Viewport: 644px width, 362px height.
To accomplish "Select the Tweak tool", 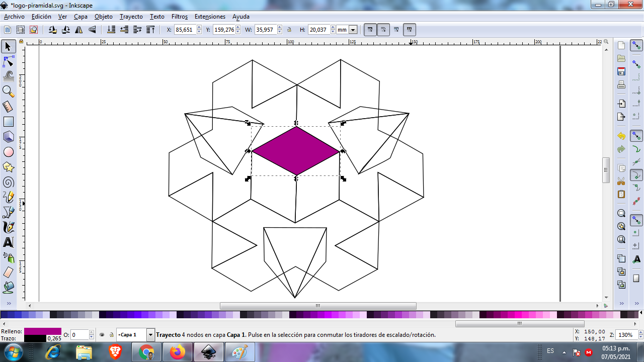I will click(x=8, y=76).
